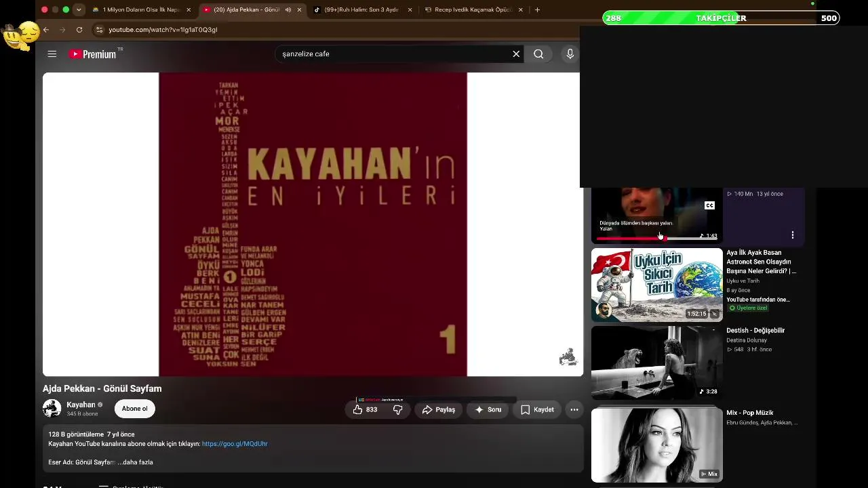Reload the page with the refresh icon
The height and width of the screenshot is (488, 868).
tap(79, 30)
